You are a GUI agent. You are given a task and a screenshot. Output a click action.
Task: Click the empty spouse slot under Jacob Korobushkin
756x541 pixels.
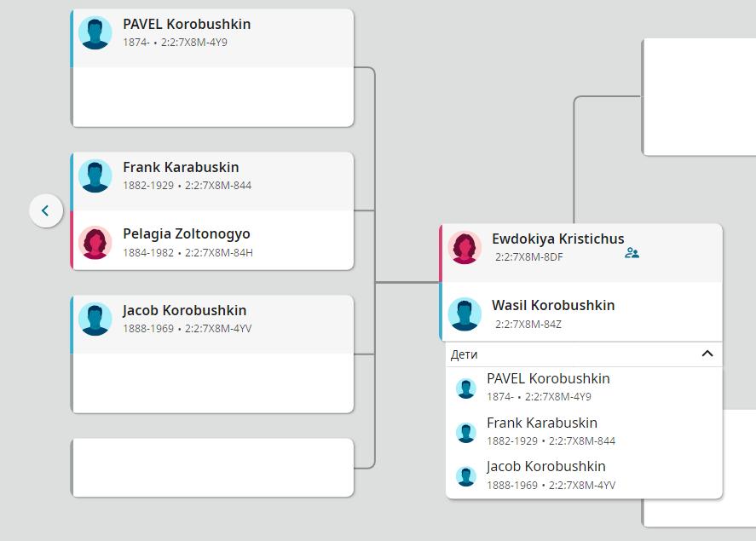[212, 383]
